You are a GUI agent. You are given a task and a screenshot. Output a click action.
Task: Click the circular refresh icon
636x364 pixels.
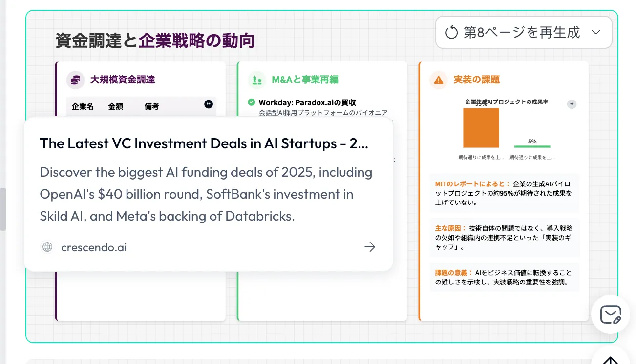pyautogui.click(x=452, y=33)
